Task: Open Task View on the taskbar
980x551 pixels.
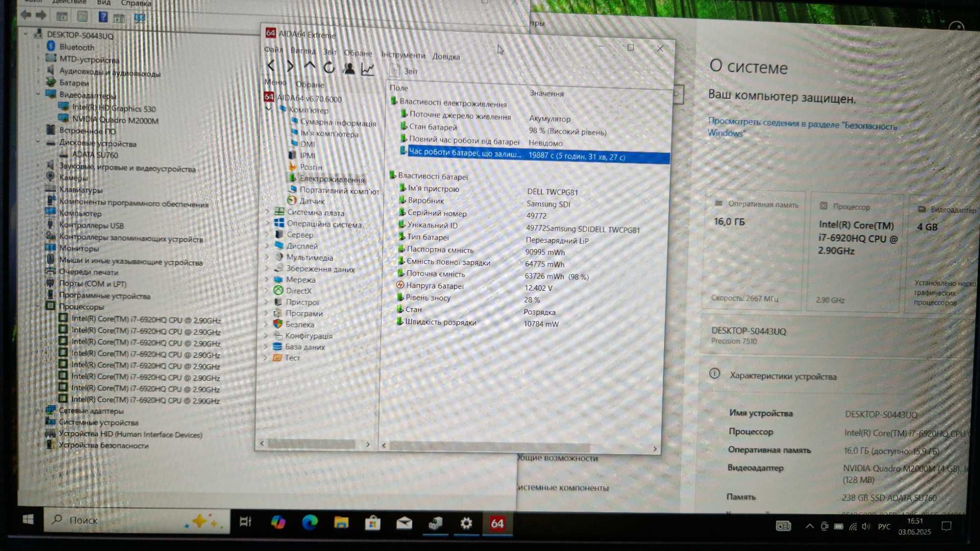Action: 245,522
